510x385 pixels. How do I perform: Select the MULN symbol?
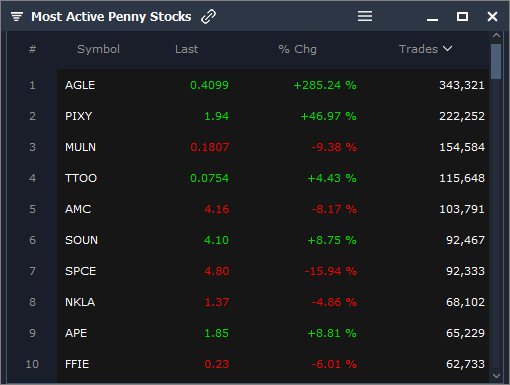click(x=80, y=147)
